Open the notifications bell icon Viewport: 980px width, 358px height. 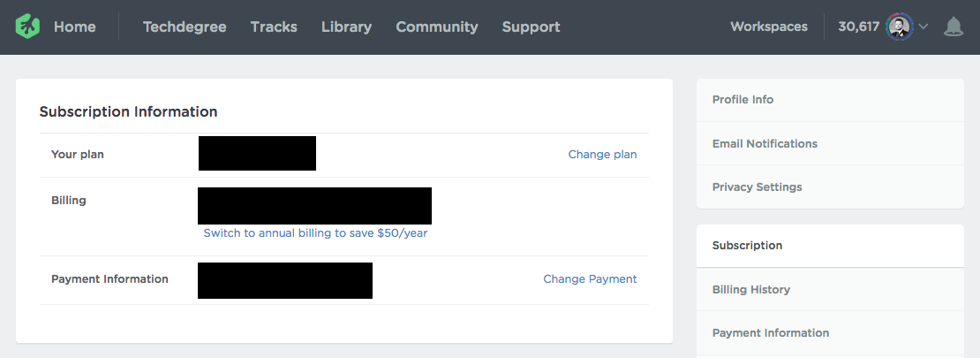[954, 27]
